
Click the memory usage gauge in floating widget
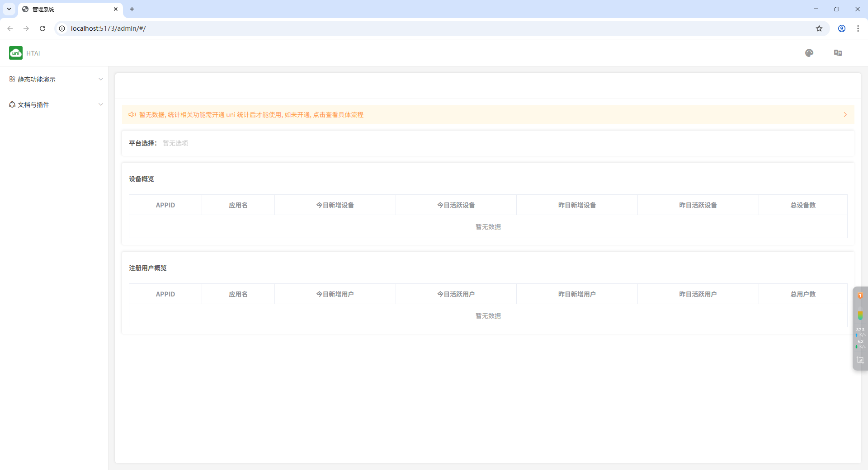(x=860, y=315)
